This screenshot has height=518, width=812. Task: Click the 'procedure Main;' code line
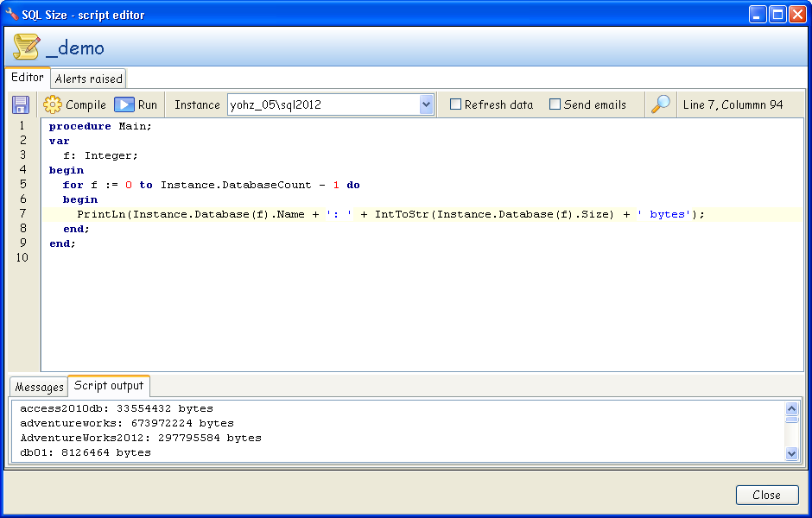[x=100, y=126]
